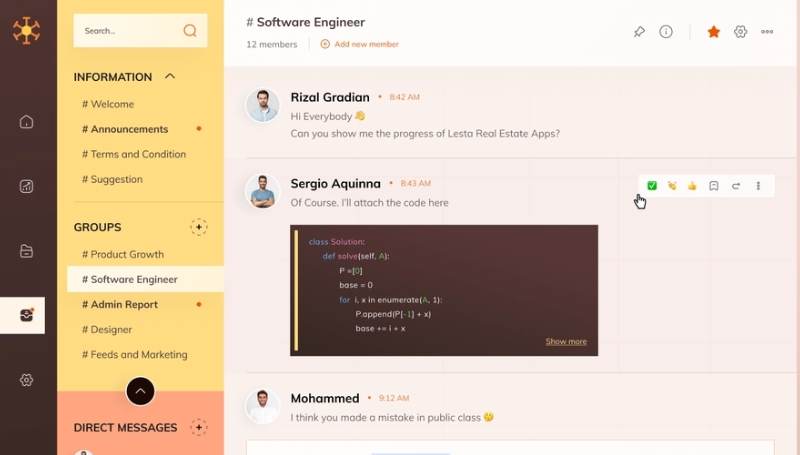
Task: React with green checkmark on Sergio's message
Action: 652,186
